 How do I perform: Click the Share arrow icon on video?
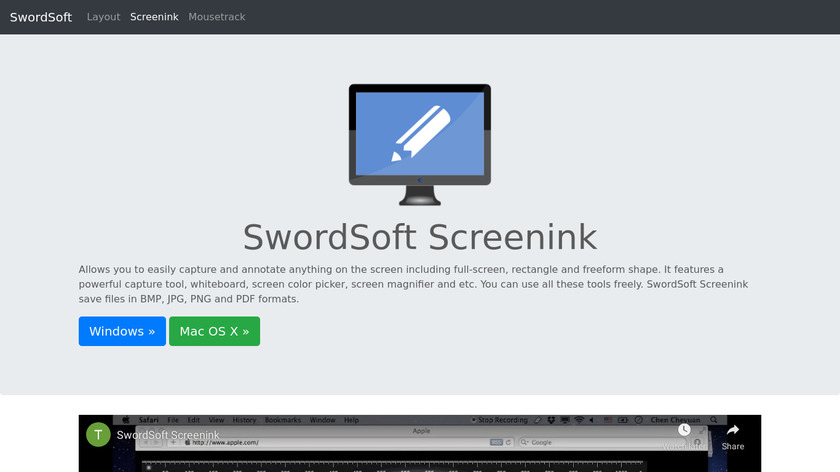point(733,432)
